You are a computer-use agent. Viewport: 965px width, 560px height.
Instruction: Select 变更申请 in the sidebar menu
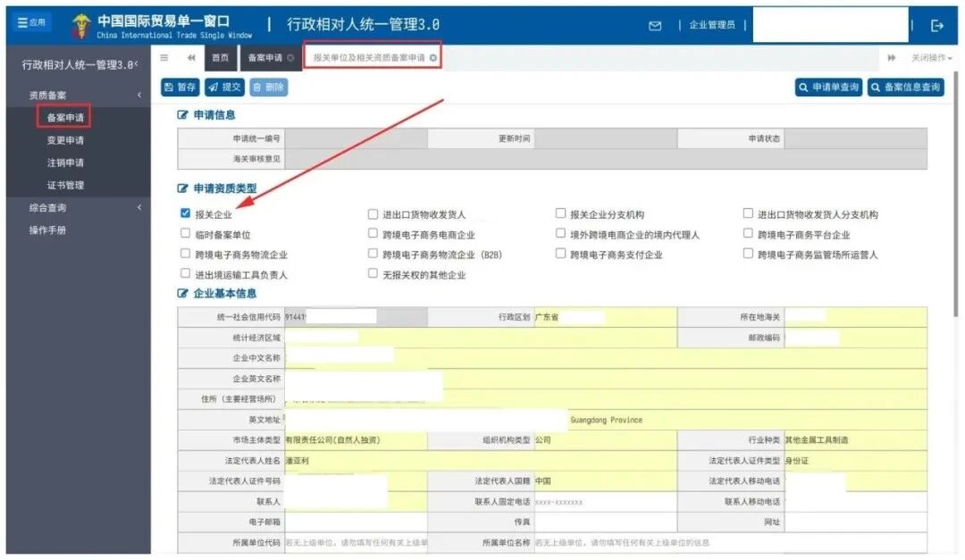(65, 141)
